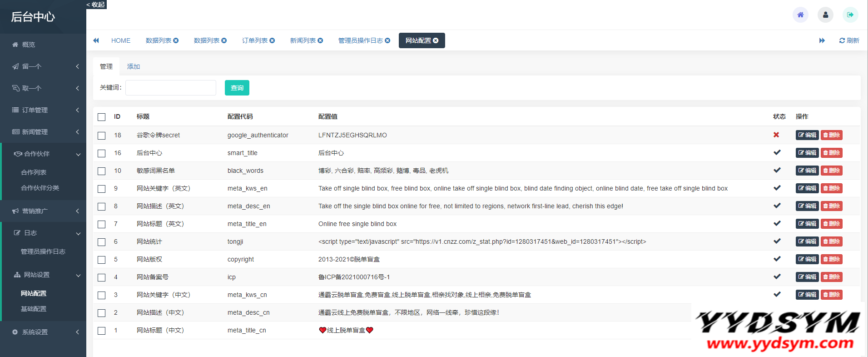Collapse the 网站设置 sidebar section

pos(43,275)
